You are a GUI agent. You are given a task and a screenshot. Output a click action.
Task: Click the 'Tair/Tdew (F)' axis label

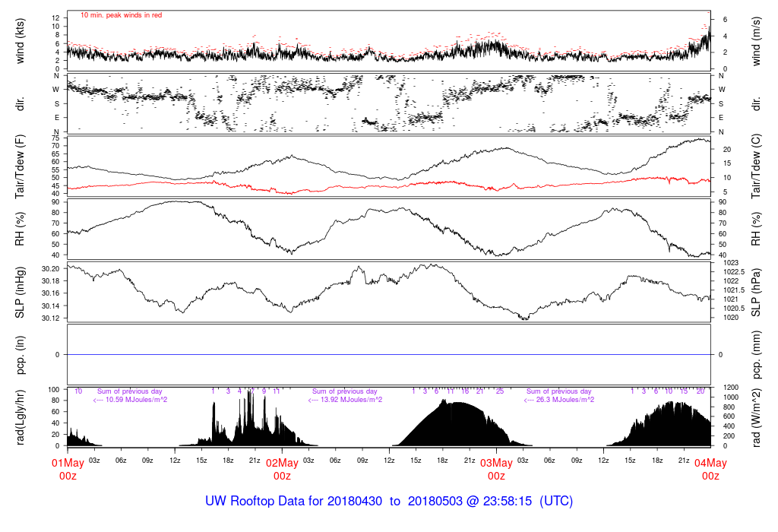[x=20, y=166]
